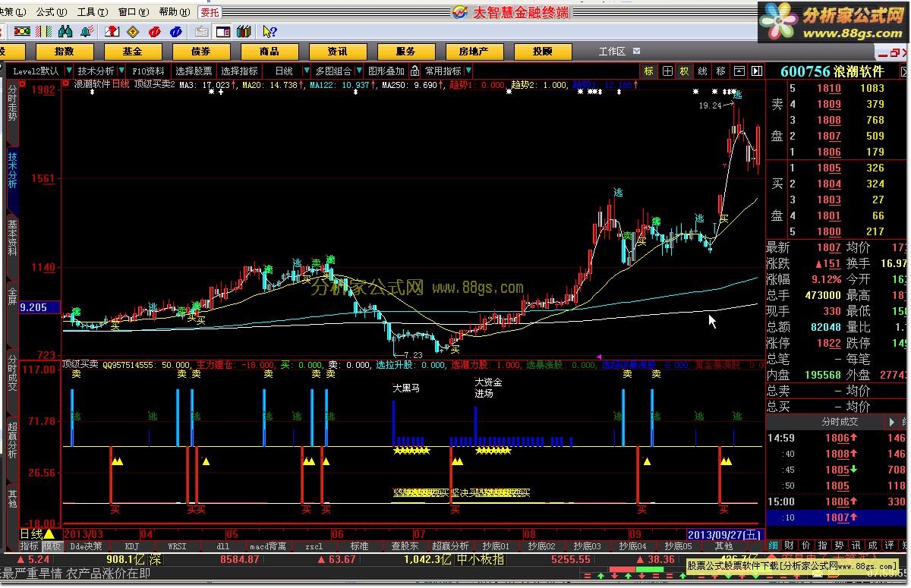Viewport: 911px width, 588px height.
Task: Open the binoculars search tool
Action: [65, 31]
